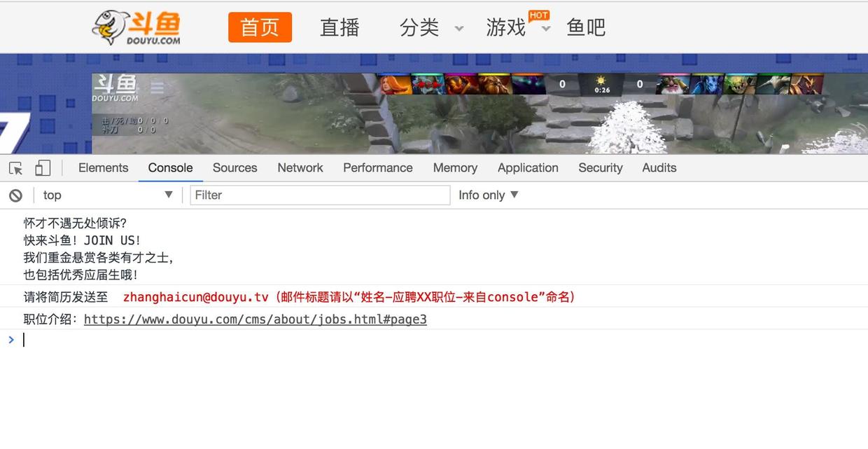Image resolution: width=868 pixels, height=449 pixels.
Task: Select the inspect element picker icon
Action: pos(16,168)
